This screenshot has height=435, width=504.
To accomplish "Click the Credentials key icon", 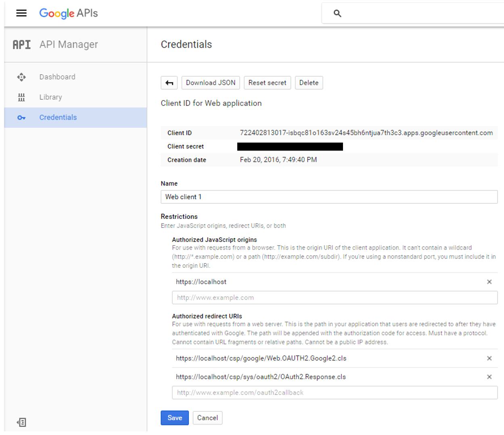I will (21, 118).
